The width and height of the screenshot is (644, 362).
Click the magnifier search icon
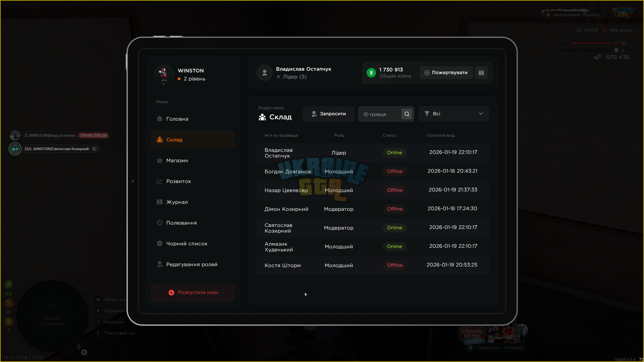tap(407, 114)
